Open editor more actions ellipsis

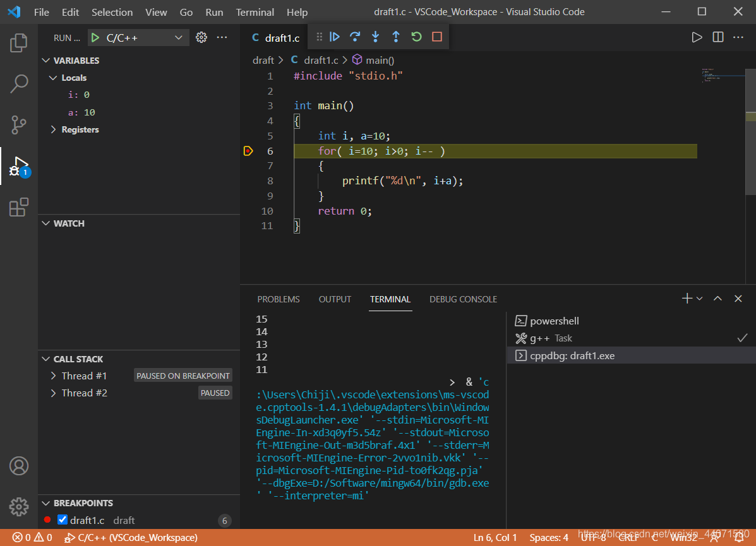click(738, 37)
